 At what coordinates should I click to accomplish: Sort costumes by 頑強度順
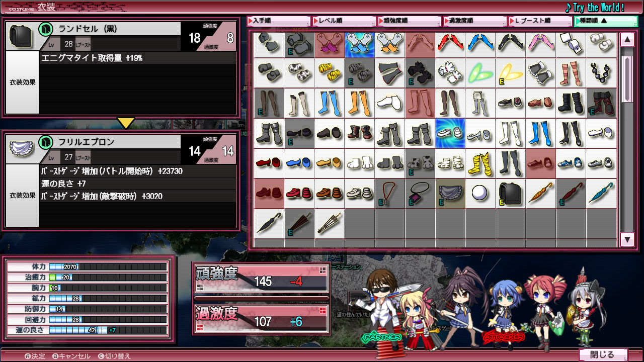410,21
